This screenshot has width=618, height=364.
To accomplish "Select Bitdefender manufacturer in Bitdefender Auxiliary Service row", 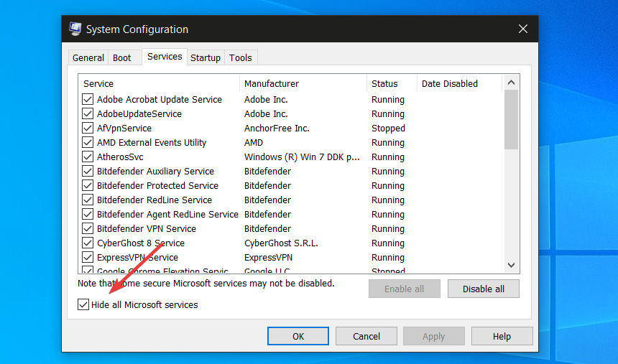I will (267, 172).
